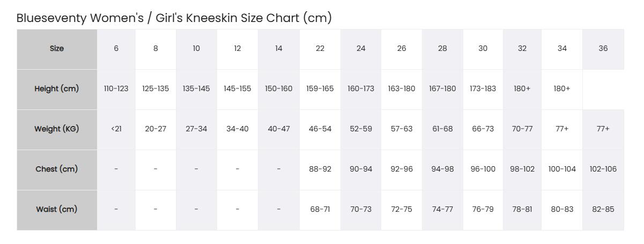Select the size 28 column header

point(442,49)
